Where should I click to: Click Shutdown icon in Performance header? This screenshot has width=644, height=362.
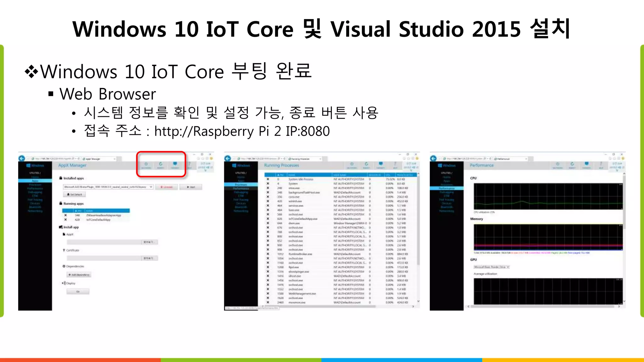click(x=558, y=165)
